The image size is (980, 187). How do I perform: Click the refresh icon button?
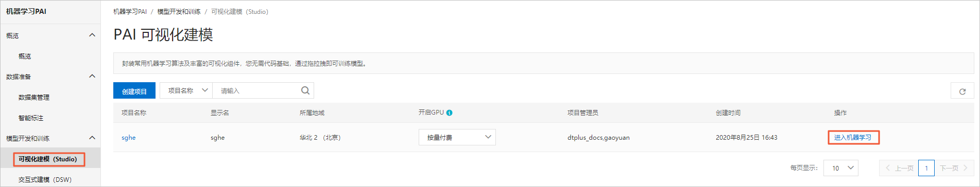(x=962, y=91)
